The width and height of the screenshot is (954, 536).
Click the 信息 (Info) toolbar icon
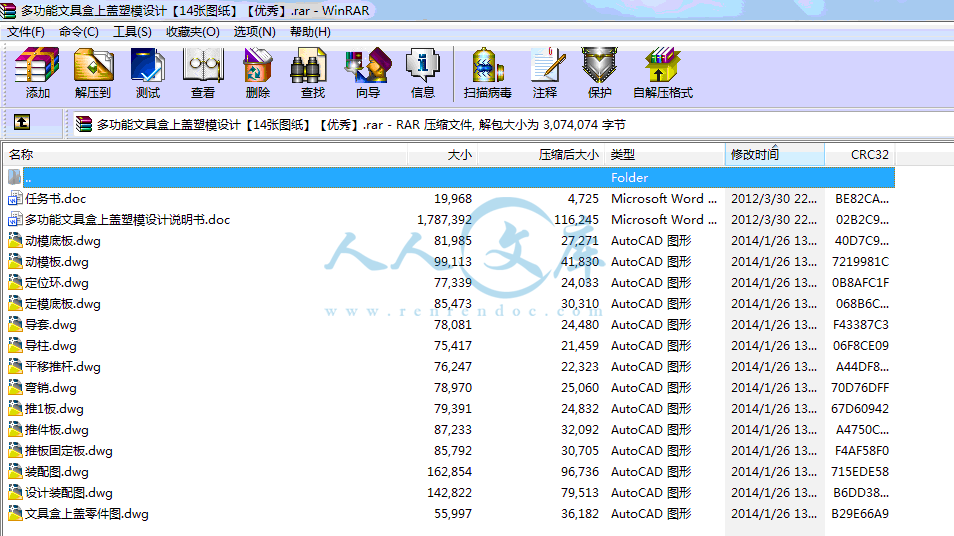coord(423,65)
